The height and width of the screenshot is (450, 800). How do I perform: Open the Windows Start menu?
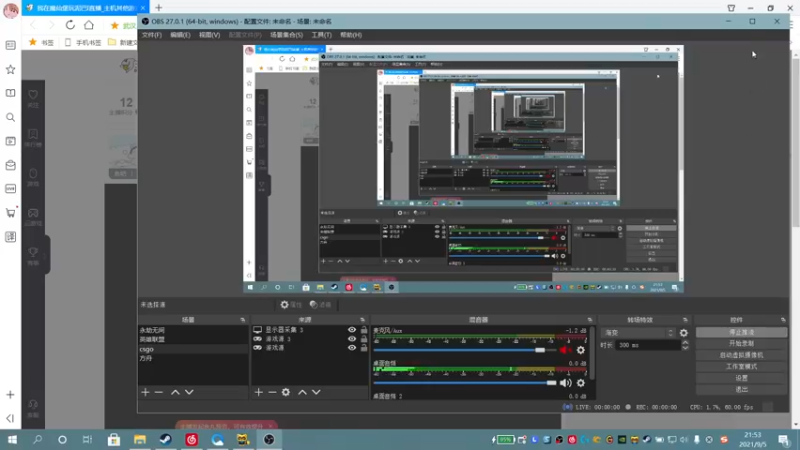(x=12, y=439)
